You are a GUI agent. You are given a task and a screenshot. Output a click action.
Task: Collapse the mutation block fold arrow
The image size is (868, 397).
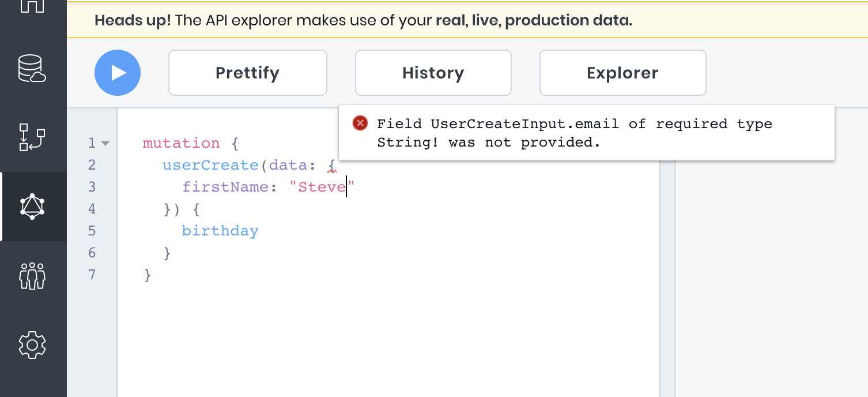pyautogui.click(x=105, y=143)
